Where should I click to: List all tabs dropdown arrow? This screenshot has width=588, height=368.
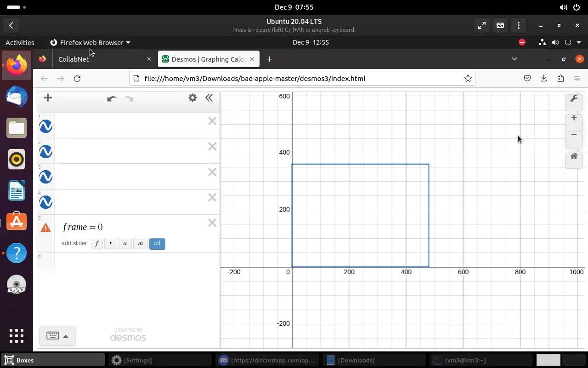(514, 59)
